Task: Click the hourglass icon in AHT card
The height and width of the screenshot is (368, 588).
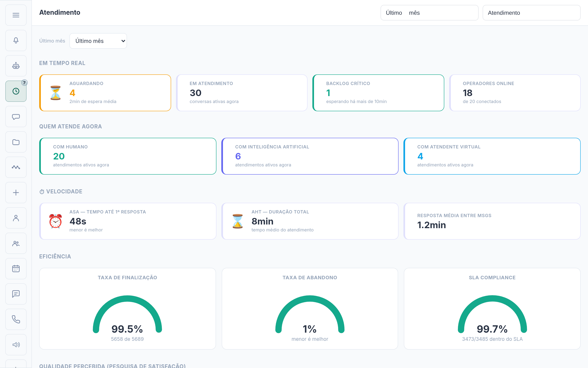Action: (x=237, y=221)
